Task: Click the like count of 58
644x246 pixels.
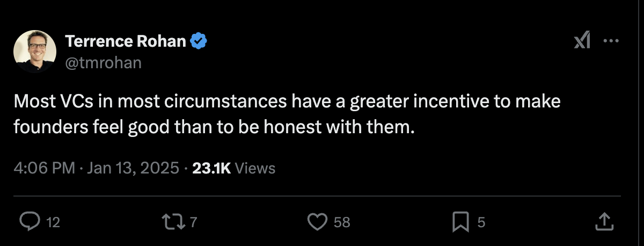Action: click(x=342, y=222)
